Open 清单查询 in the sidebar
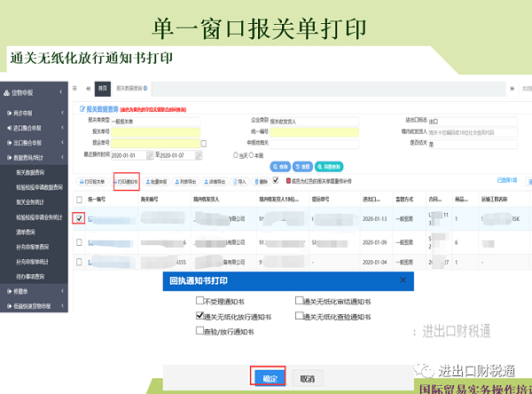This screenshot has height=394, width=532. 26,232
